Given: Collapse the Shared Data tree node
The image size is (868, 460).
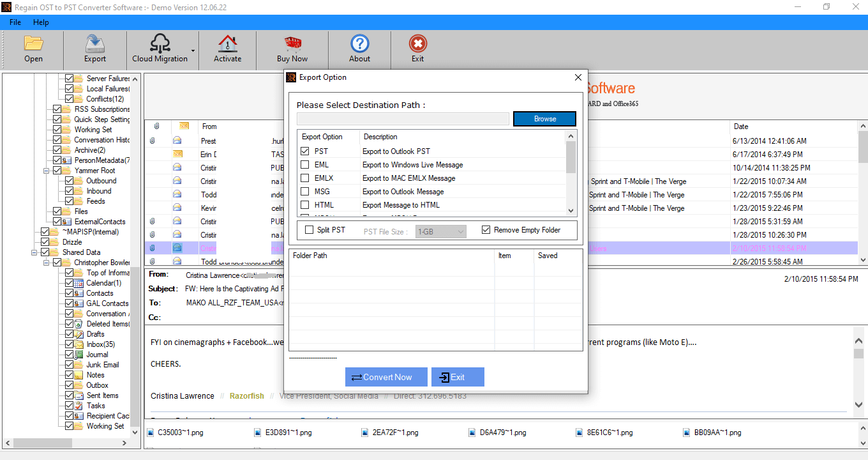Looking at the screenshot, I should tap(34, 252).
